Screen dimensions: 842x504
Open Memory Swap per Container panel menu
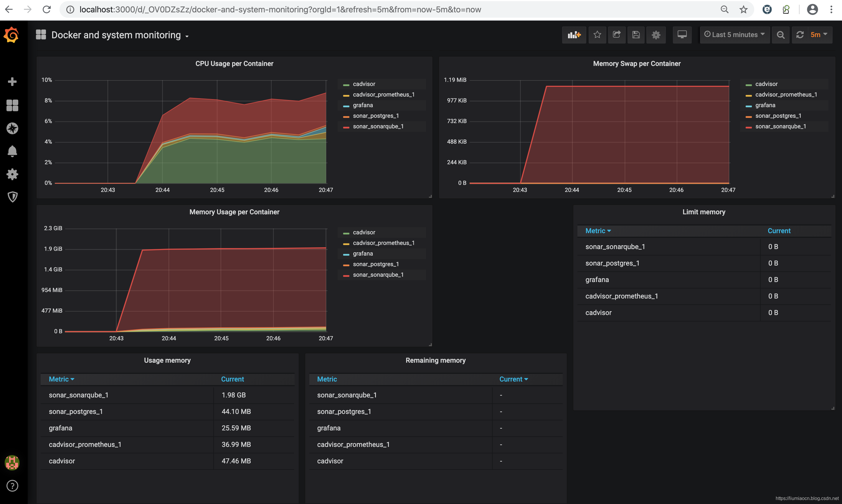click(x=637, y=64)
